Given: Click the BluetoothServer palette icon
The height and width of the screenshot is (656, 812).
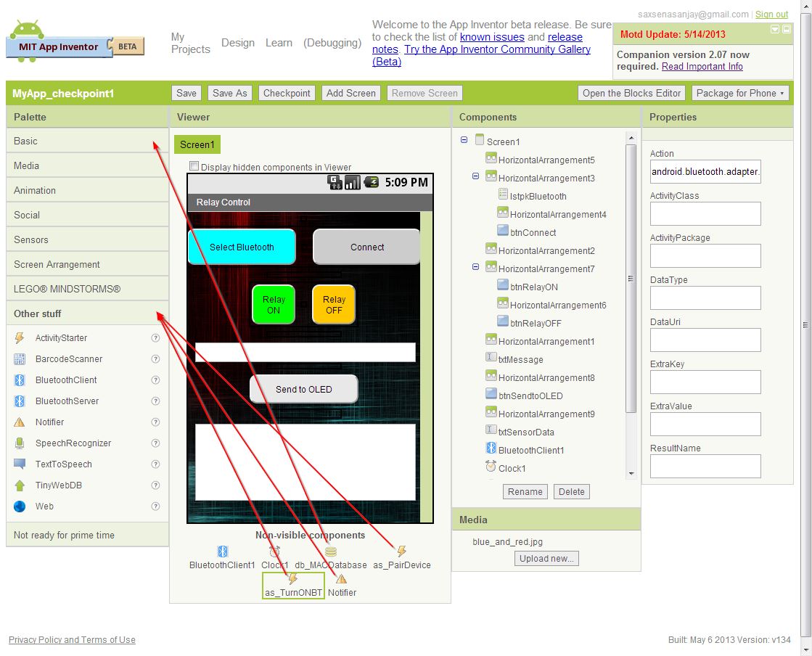Looking at the screenshot, I should point(19,401).
